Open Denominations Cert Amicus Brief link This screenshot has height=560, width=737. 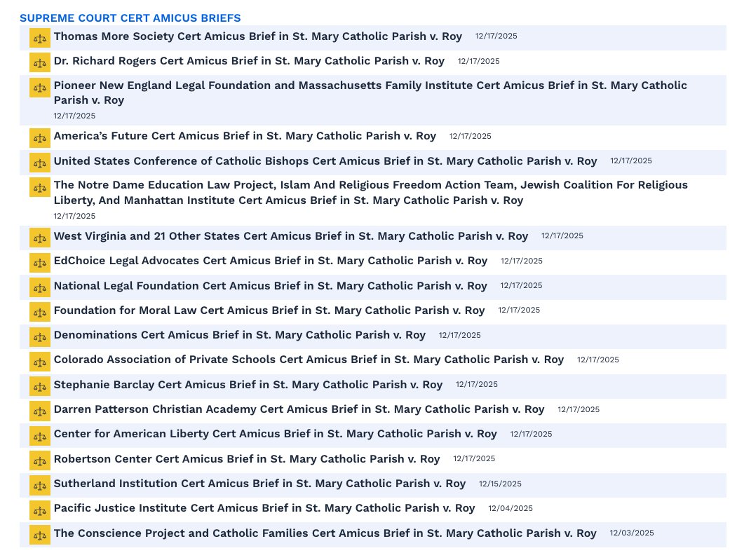pyautogui.click(x=240, y=335)
